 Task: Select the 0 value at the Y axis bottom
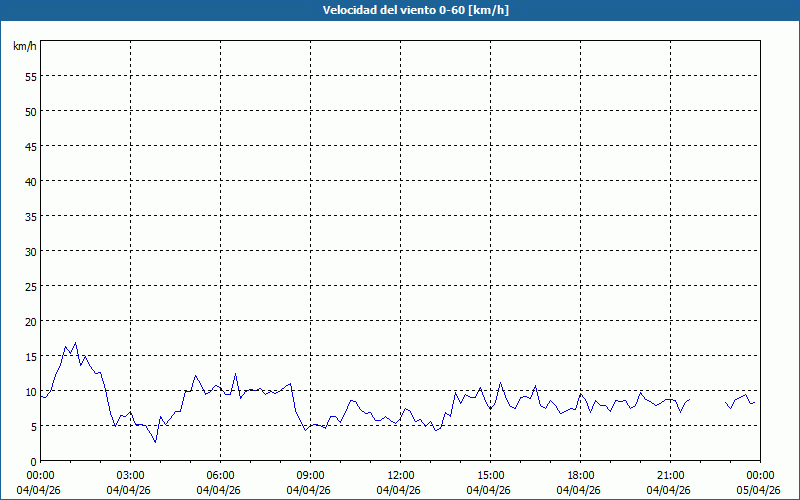pos(34,461)
